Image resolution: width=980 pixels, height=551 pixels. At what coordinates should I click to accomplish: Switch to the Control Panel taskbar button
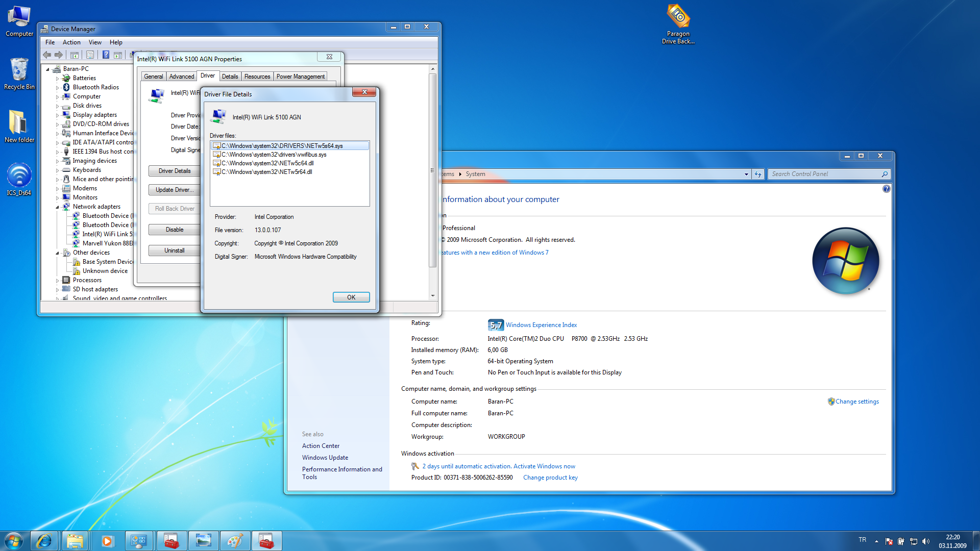click(x=139, y=541)
